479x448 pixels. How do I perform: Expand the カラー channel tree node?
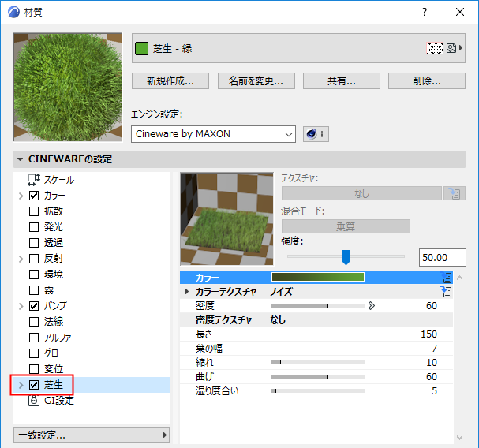coord(21,196)
